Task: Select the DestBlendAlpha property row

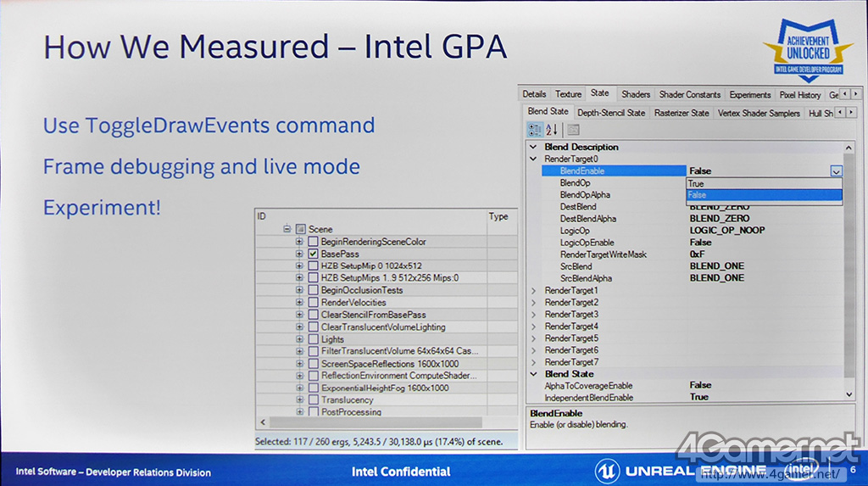Action: click(x=692, y=219)
